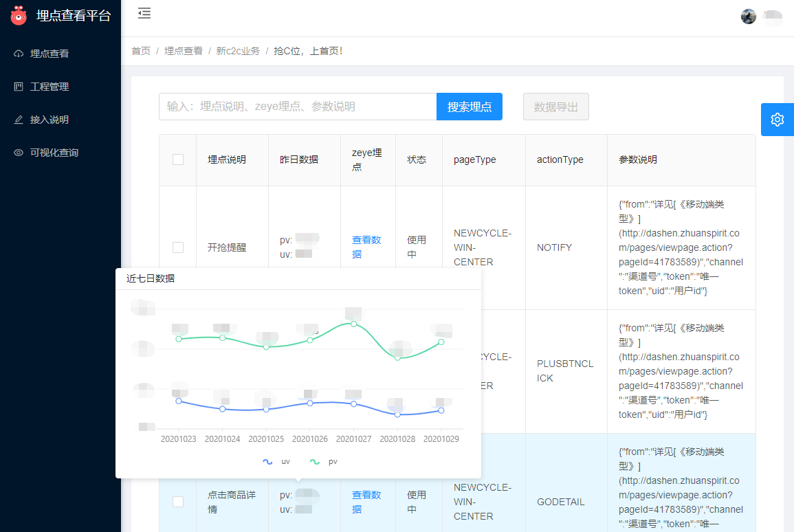
Task: Click the 抢C位，上首页! breadcrumb text
Action: (x=308, y=51)
